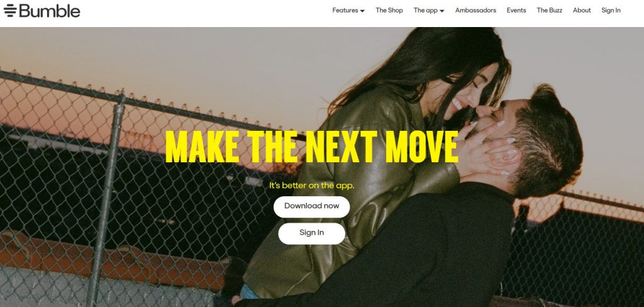
Task: Open the About page
Action: 582,10
